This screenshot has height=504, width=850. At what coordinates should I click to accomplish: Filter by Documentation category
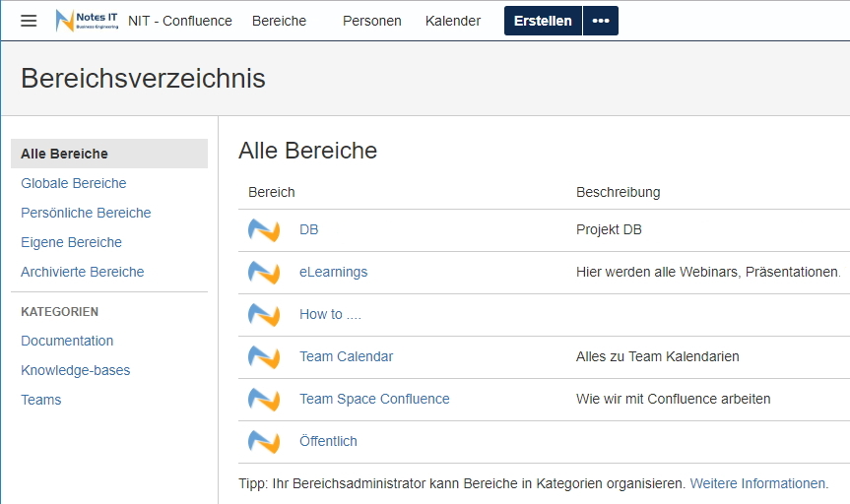coord(67,341)
